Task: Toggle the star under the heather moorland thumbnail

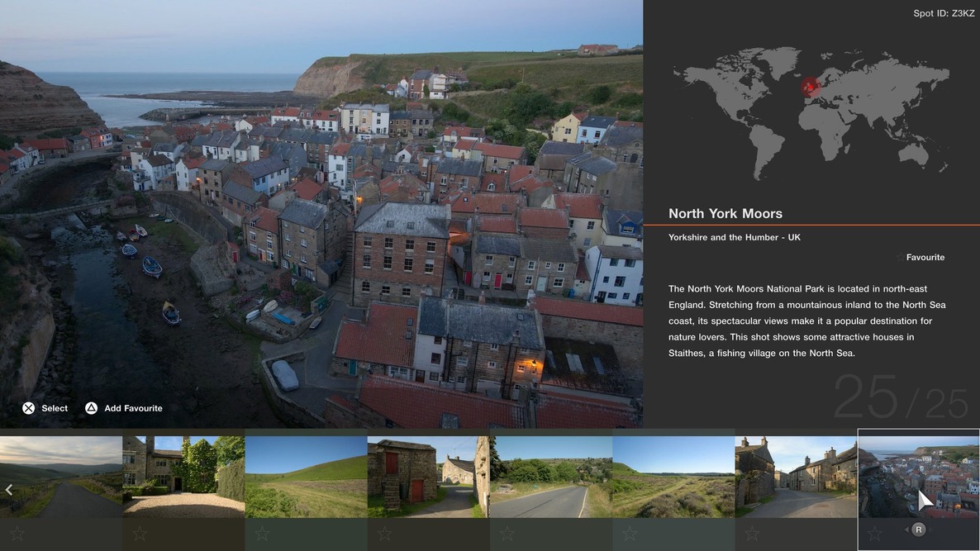Action: [x=630, y=534]
